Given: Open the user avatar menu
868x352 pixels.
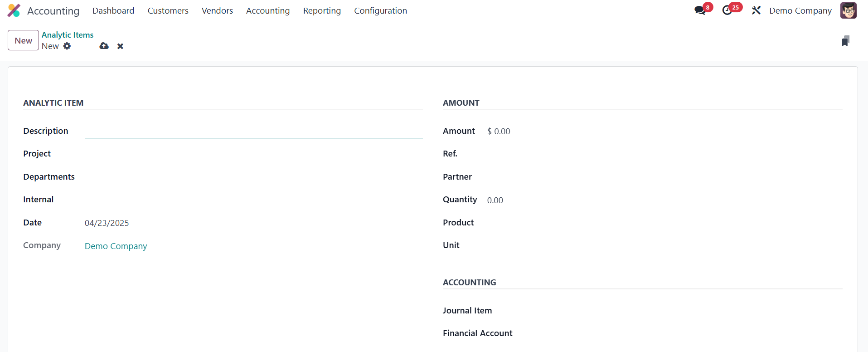Looking at the screenshot, I should coord(848,10).
